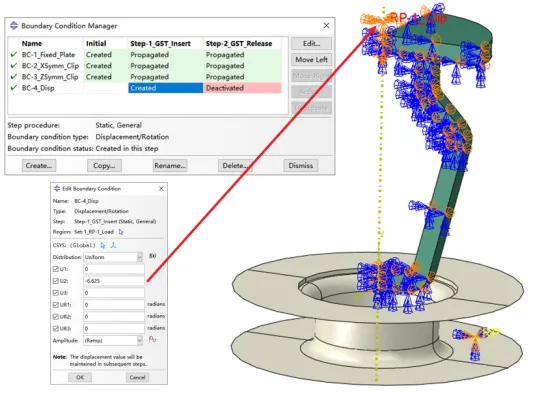Click the Rename... button
Image resolution: width=545 pixels, height=396 pixels.
[170, 166]
